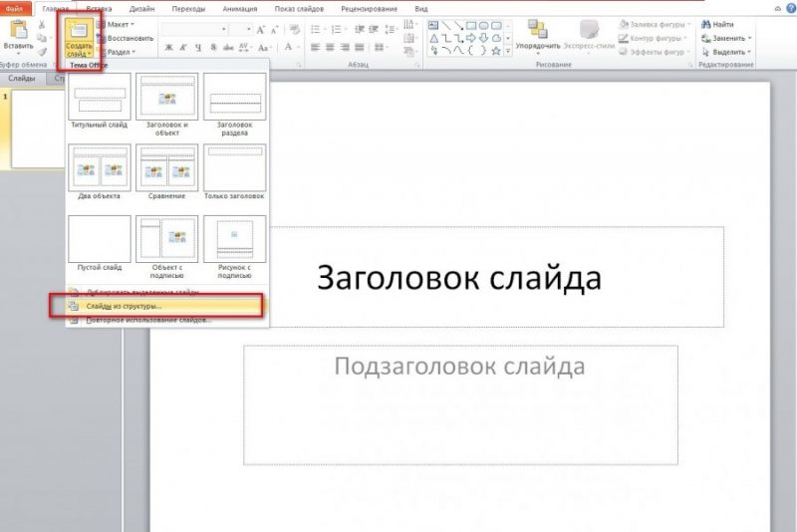Click the cut scissors icon
The image size is (797, 532).
[42, 24]
